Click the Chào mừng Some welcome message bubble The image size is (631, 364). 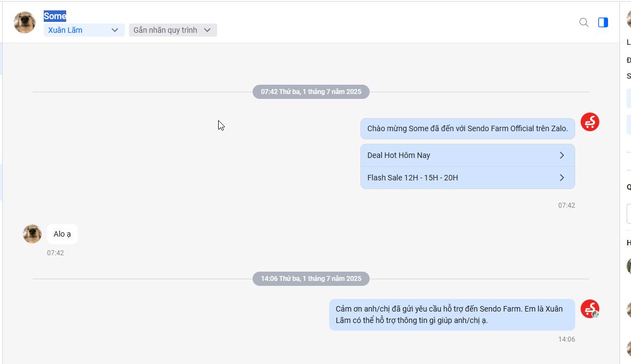click(x=468, y=128)
